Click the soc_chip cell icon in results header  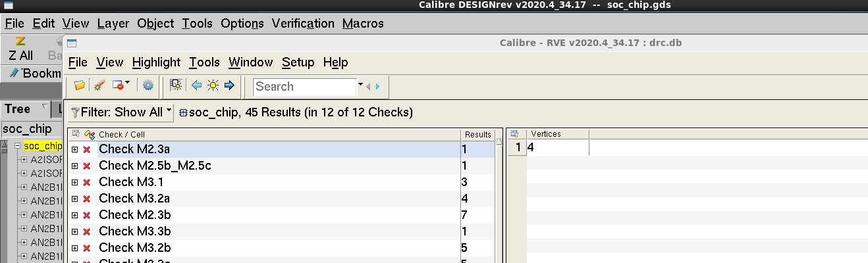click(183, 112)
